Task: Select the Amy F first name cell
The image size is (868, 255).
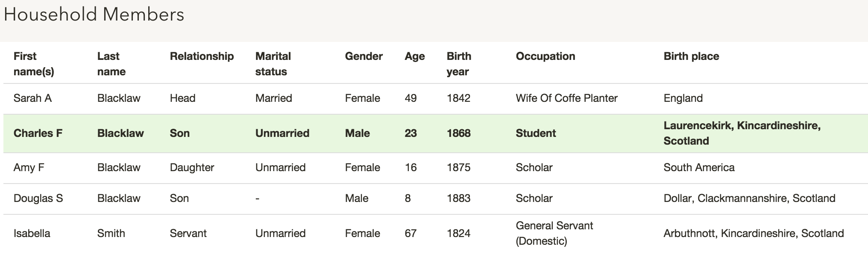Action: tap(29, 167)
